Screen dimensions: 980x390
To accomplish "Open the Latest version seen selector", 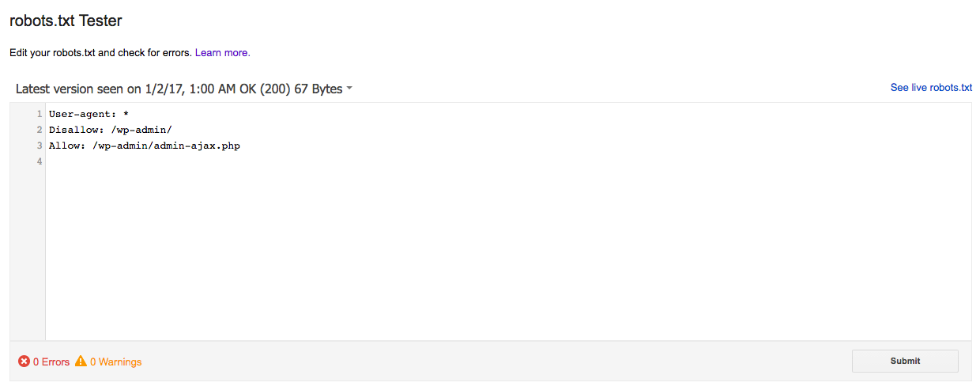I will 183,89.
